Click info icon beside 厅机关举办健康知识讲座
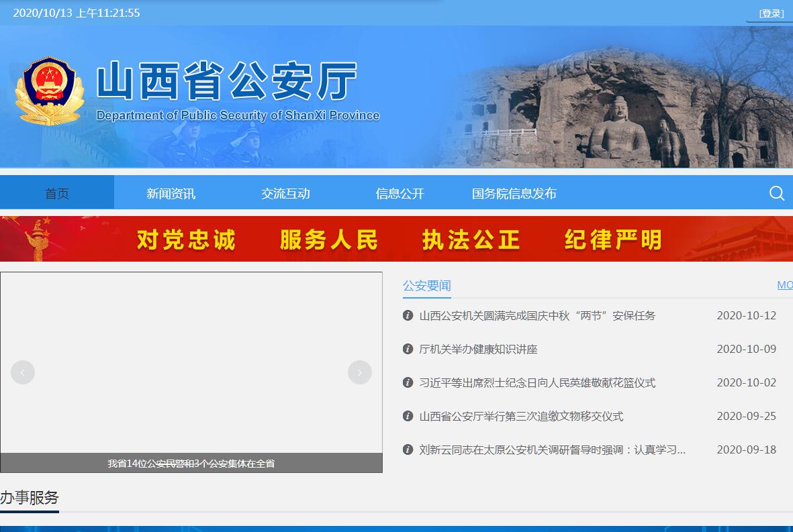The width and height of the screenshot is (793, 532). click(x=408, y=349)
